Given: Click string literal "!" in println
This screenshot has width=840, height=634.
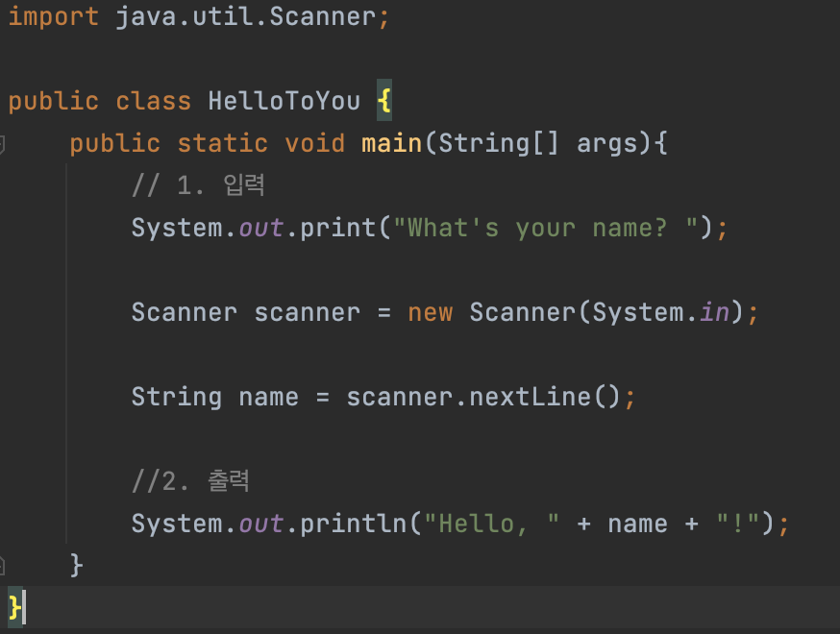Looking at the screenshot, I should (x=738, y=524).
